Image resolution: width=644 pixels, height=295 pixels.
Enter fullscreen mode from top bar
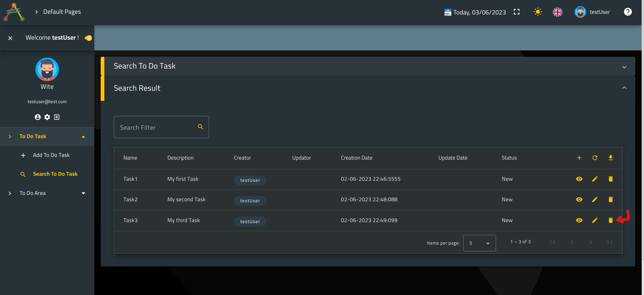516,12
